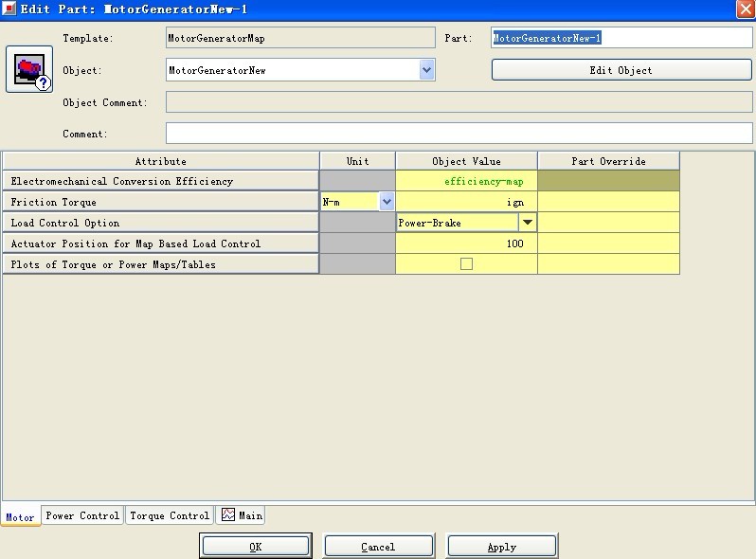The image size is (756, 559).
Task: Click into the Comment text field
Action: point(459,134)
